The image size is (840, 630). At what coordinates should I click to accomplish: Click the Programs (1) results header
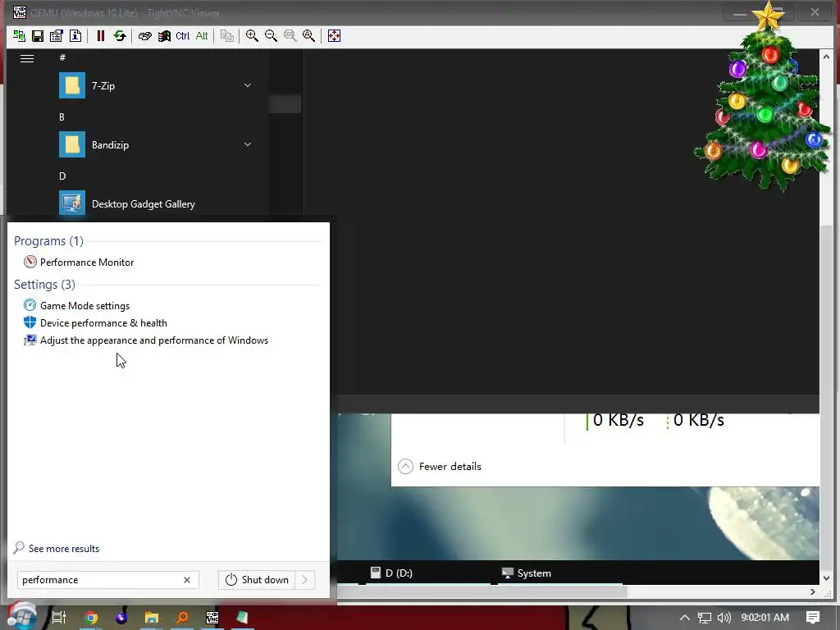48,241
